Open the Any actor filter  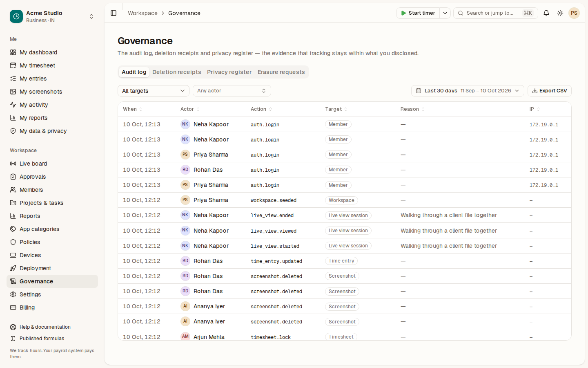(x=232, y=91)
